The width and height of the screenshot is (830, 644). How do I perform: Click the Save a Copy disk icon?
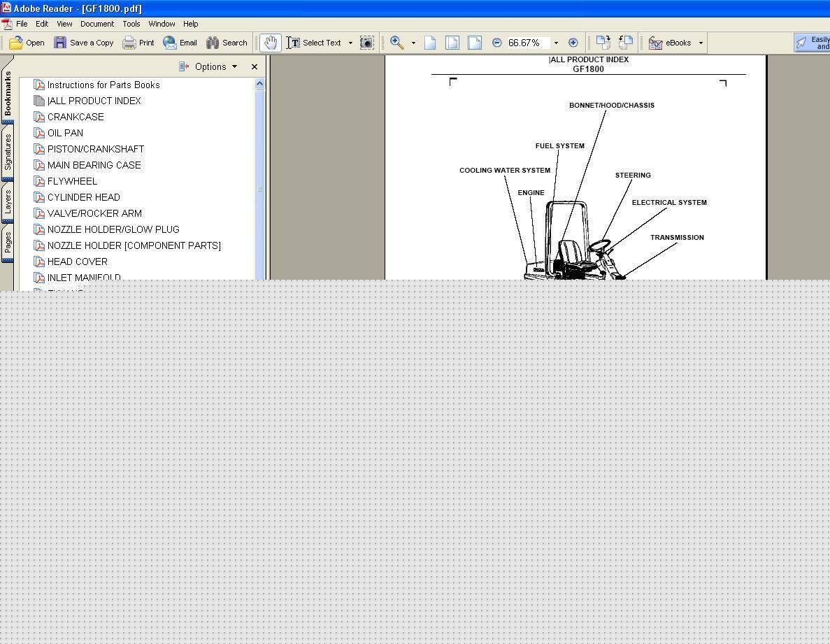pyautogui.click(x=60, y=43)
